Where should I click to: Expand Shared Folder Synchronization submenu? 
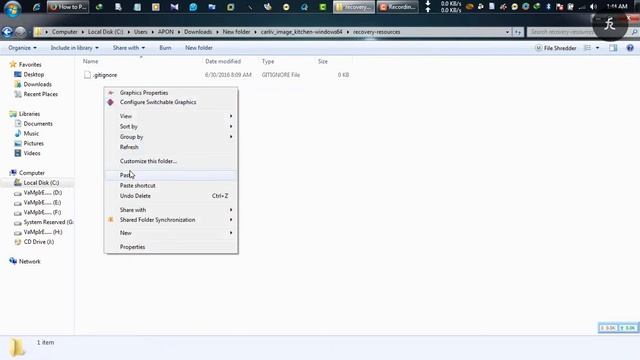pos(171,220)
